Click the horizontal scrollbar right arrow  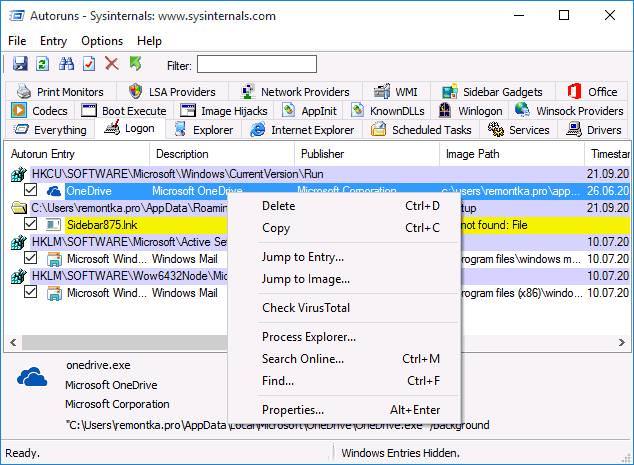(x=621, y=342)
